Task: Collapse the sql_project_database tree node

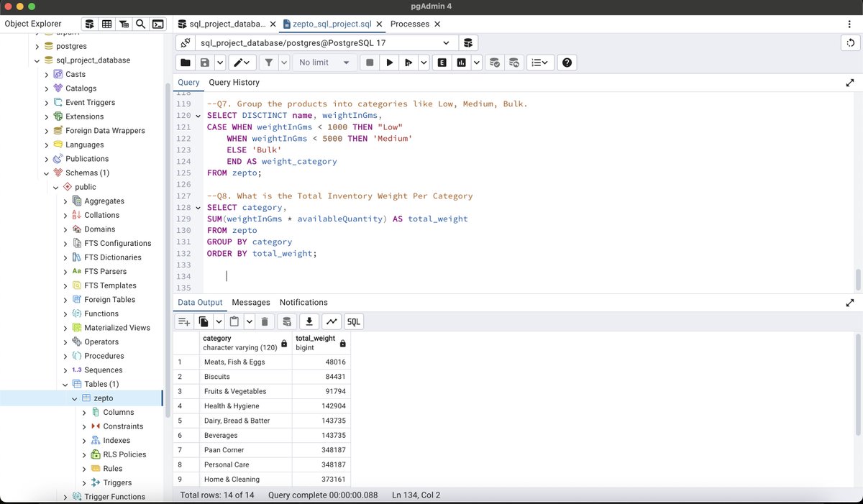Action: click(x=37, y=60)
